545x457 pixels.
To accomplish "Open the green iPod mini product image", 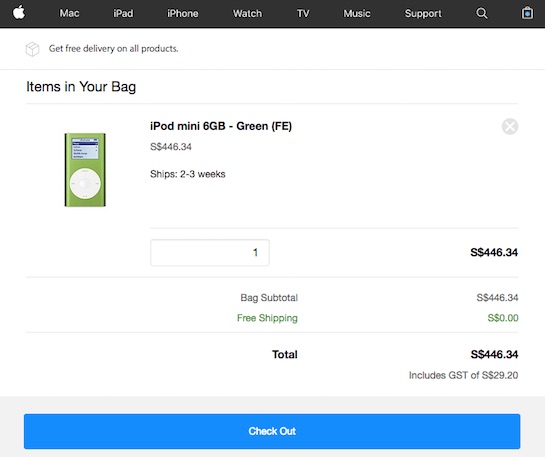I will pos(85,170).
